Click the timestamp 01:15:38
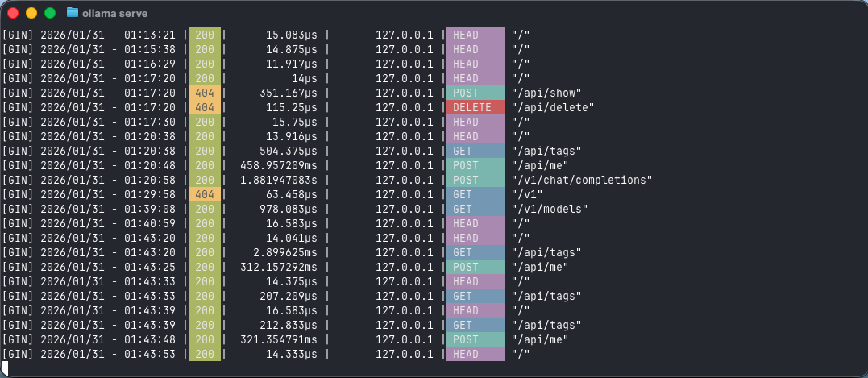This screenshot has width=868, height=378. [150, 49]
